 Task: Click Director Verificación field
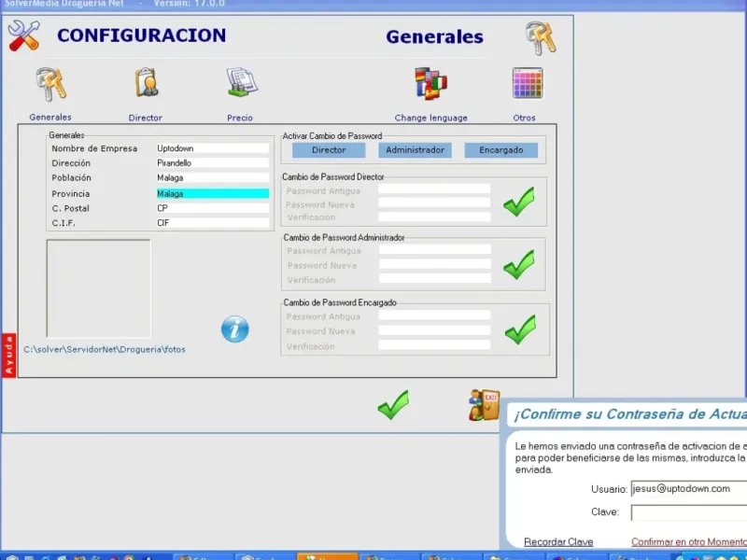point(434,217)
